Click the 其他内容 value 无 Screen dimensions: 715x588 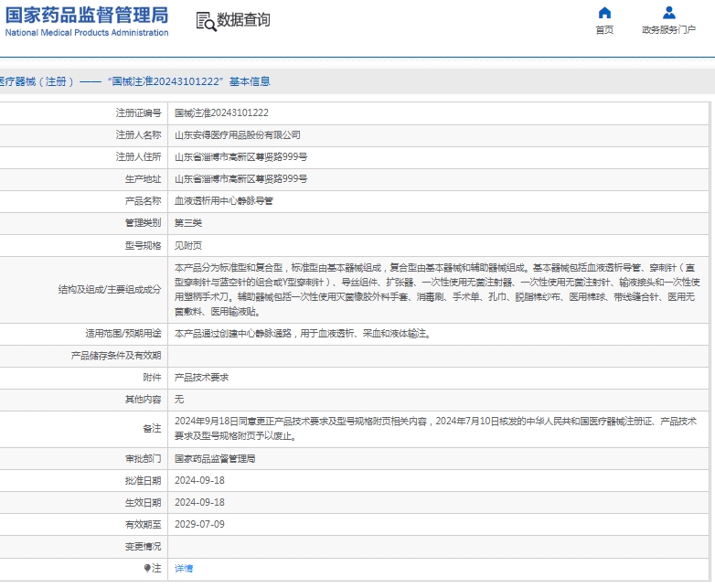point(179,399)
